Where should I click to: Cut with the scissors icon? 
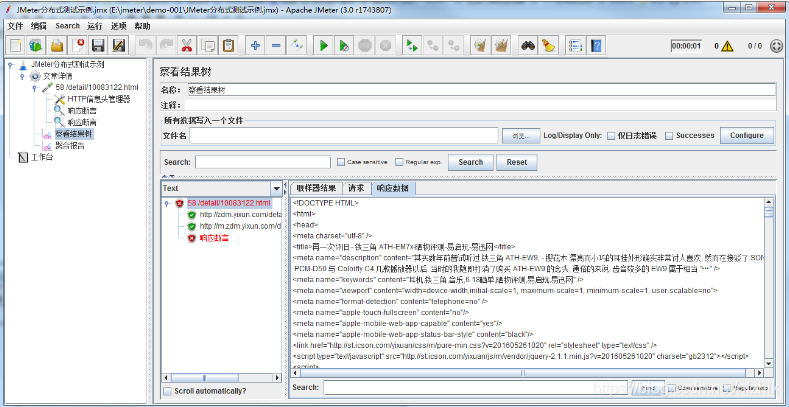(x=187, y=46)
